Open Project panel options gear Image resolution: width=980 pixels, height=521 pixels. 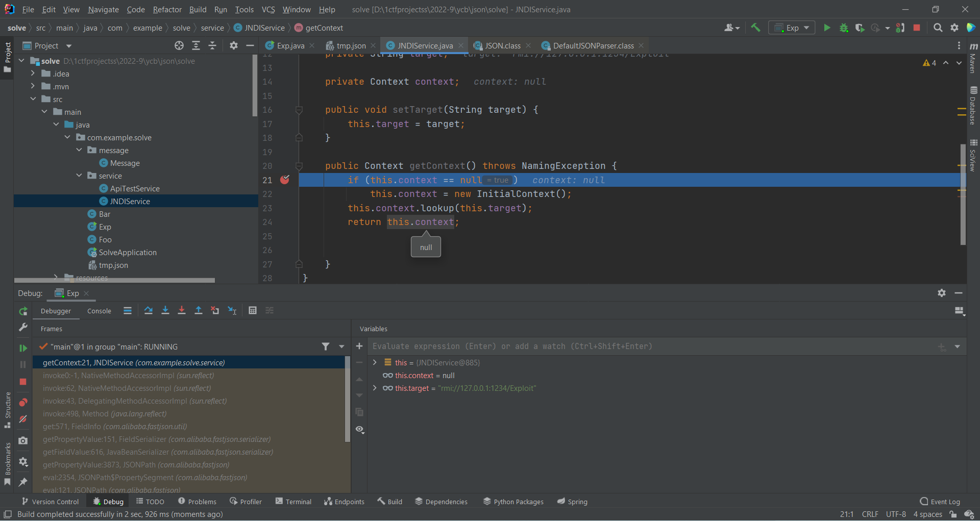click(x=234, y=45)
